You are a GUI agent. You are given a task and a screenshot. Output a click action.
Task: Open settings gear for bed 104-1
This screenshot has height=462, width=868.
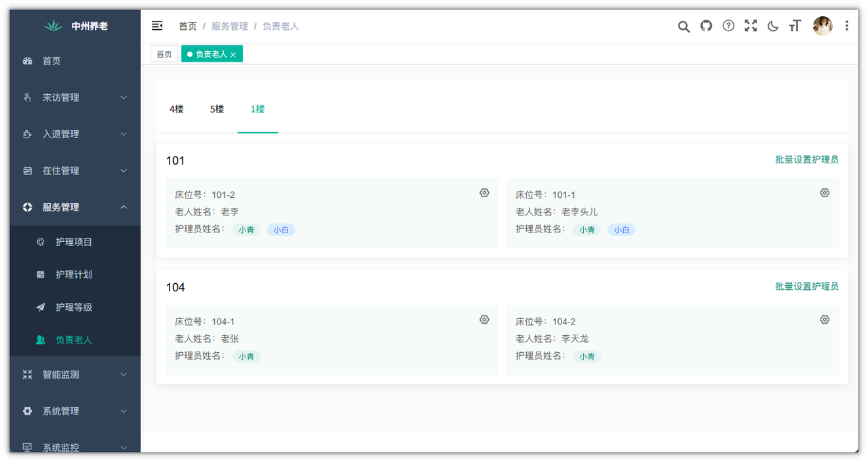(484, 320)
